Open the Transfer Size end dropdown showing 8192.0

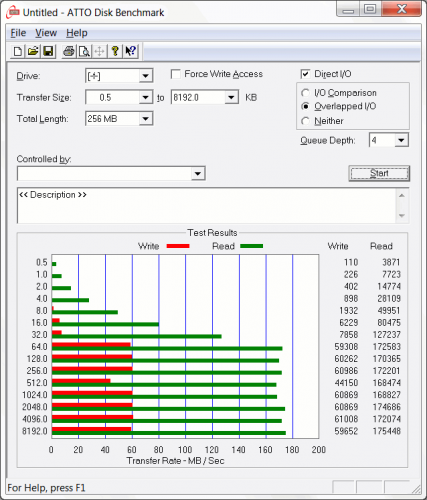pyautogui.click(x=231, y=98)
